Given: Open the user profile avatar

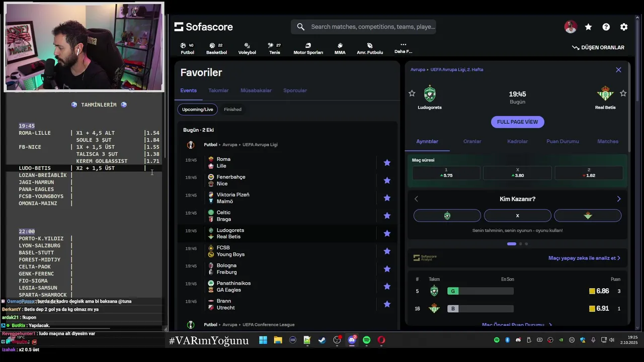Looking at the screenshot, I should pos(571,27).
